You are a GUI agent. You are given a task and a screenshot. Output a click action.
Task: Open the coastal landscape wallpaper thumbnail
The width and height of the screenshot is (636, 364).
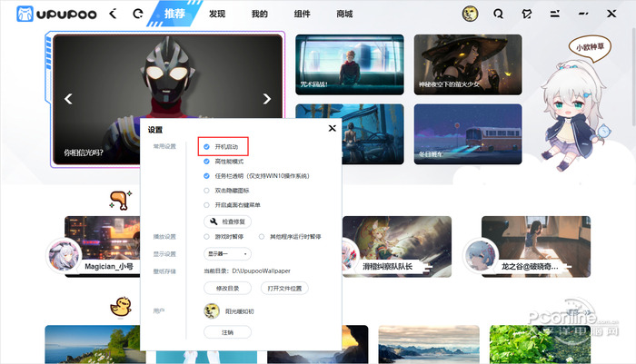(x=92, y=344)
